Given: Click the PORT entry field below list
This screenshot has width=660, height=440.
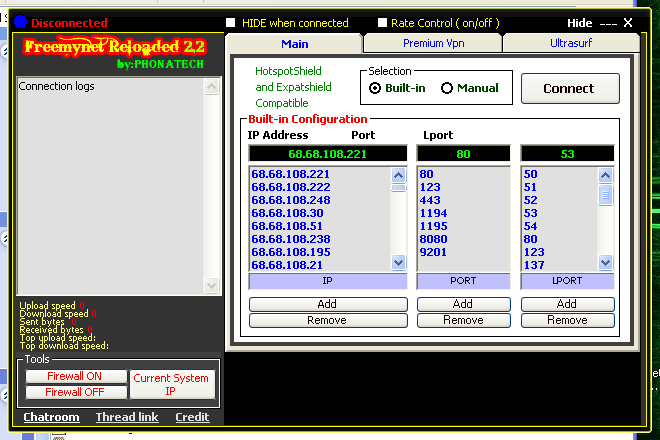Looking at the screenshot, I should [463, 281].
